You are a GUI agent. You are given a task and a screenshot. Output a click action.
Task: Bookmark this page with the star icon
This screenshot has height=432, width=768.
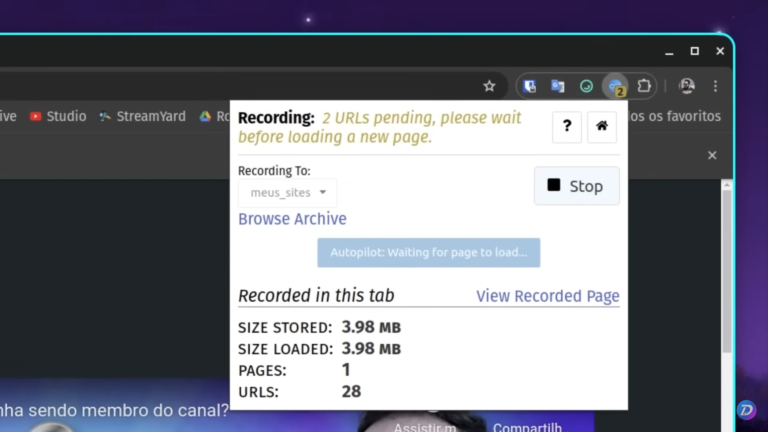489,86
